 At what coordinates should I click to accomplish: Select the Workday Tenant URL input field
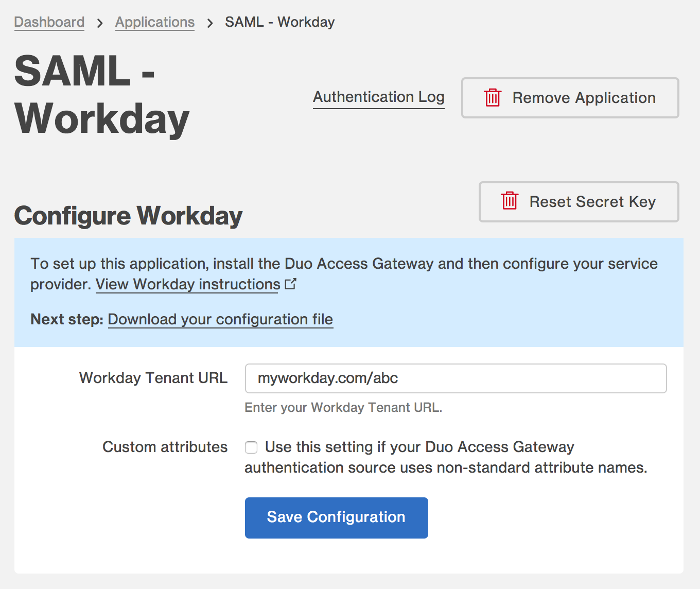click(456, 378)
